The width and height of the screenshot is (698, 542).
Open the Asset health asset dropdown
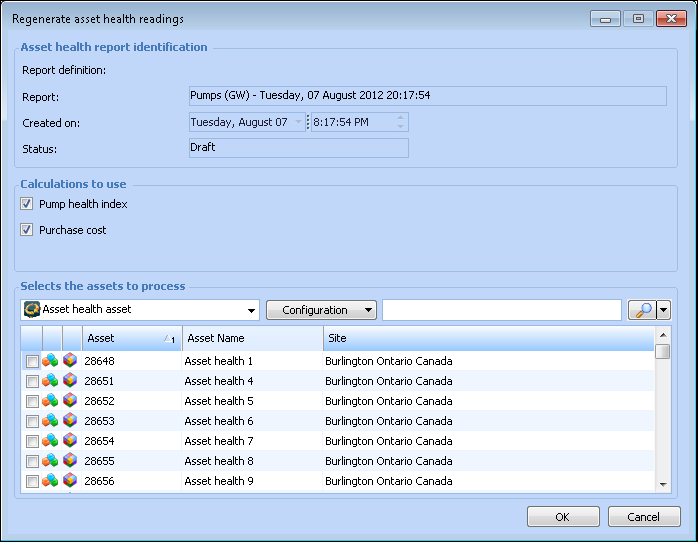point(250,310)
